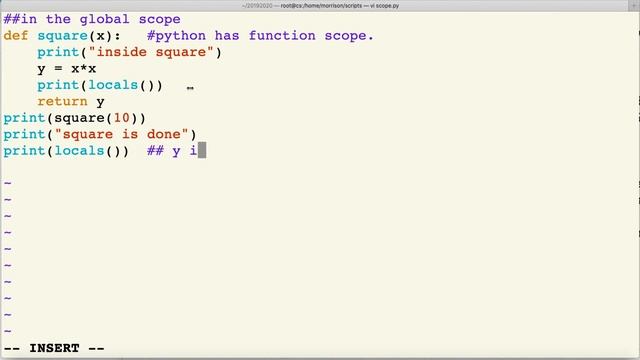The width and height of the screenshot is (640, 360).
Task: Click the "def" keyword
Action: click(x=16, y=36)
